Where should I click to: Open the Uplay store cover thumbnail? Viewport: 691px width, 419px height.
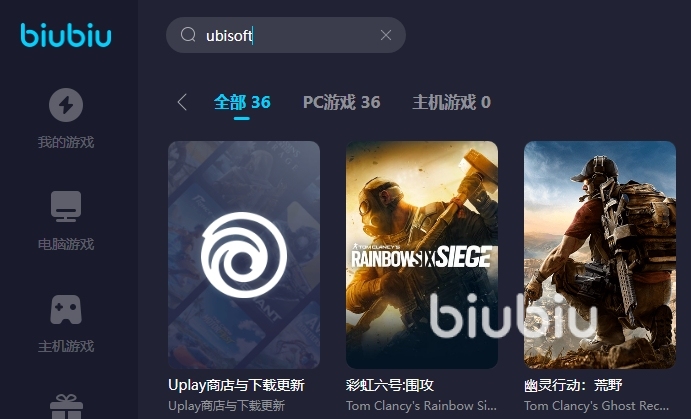[x=244, y=255]
